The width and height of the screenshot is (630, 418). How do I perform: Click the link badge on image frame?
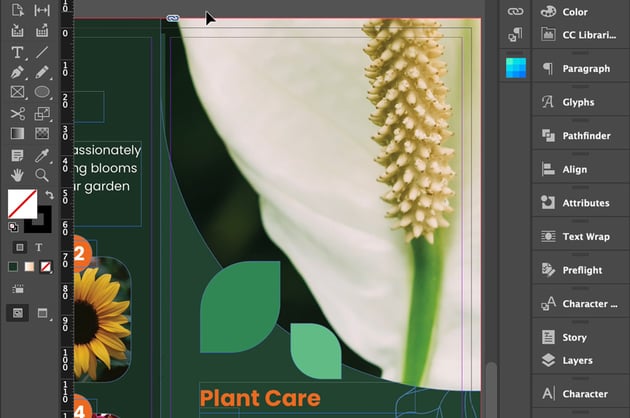pos(173,18)
